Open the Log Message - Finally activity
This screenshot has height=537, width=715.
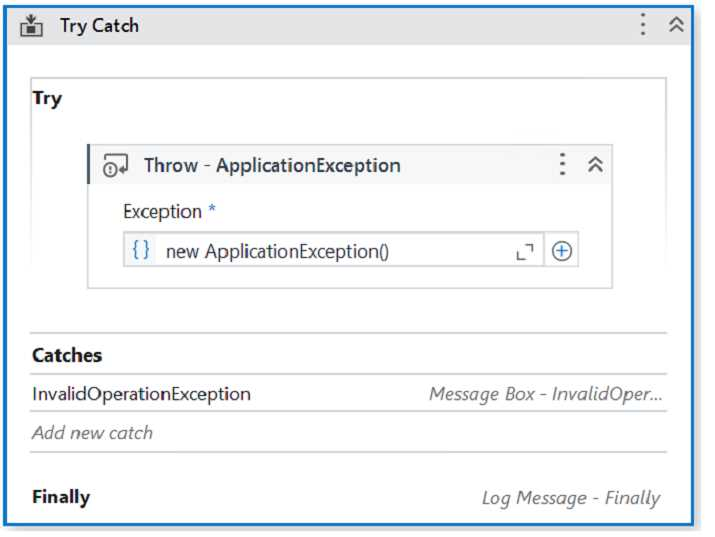(570, 498)
